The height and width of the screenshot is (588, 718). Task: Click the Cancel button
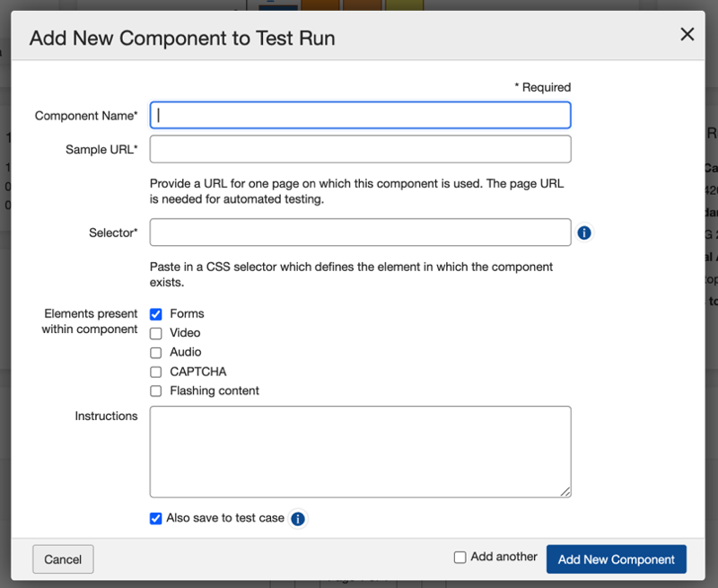(63, 559)
